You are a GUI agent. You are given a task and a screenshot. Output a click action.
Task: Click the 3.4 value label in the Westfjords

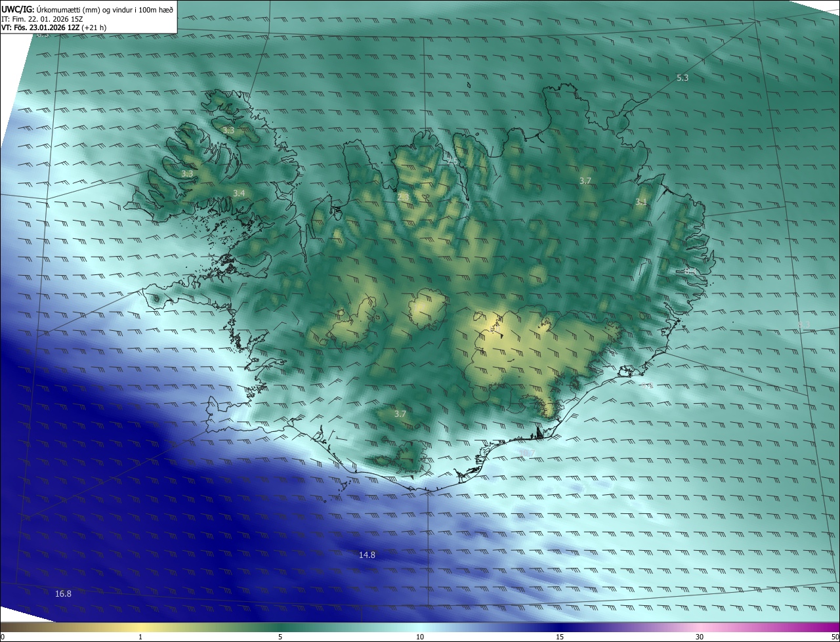coord(239,193)
